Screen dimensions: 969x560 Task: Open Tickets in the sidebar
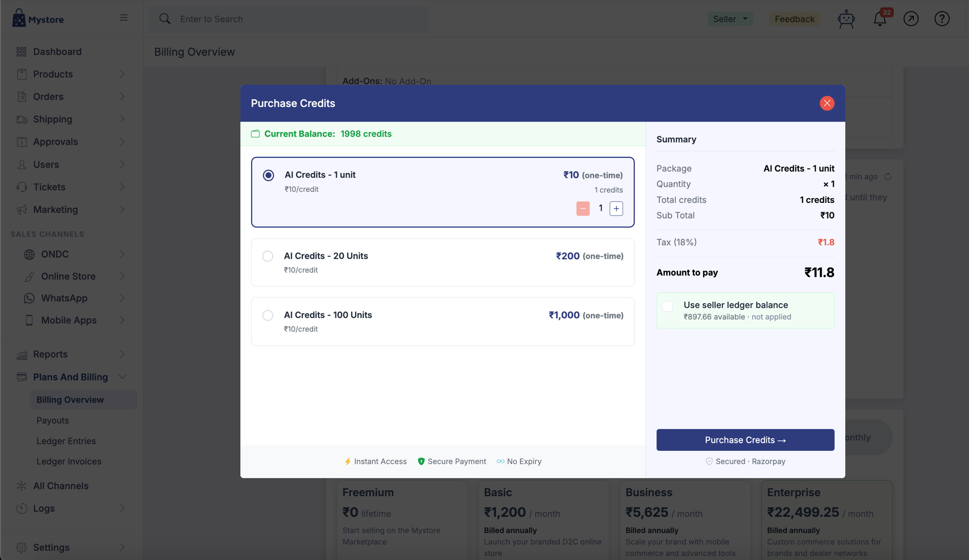tap(49, 187)
